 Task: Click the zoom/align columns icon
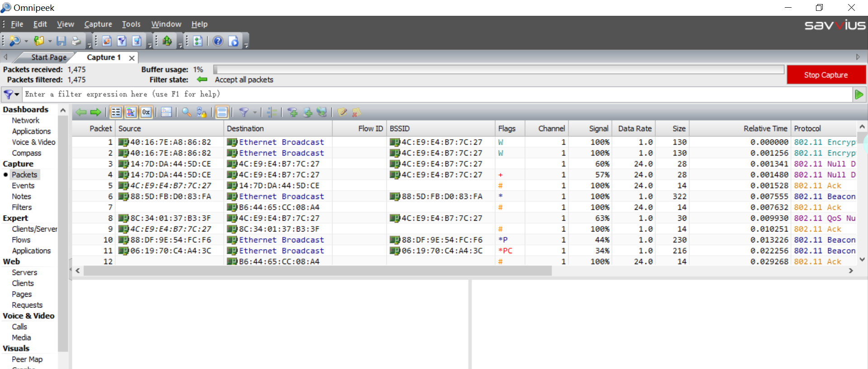tap(272, 112)
